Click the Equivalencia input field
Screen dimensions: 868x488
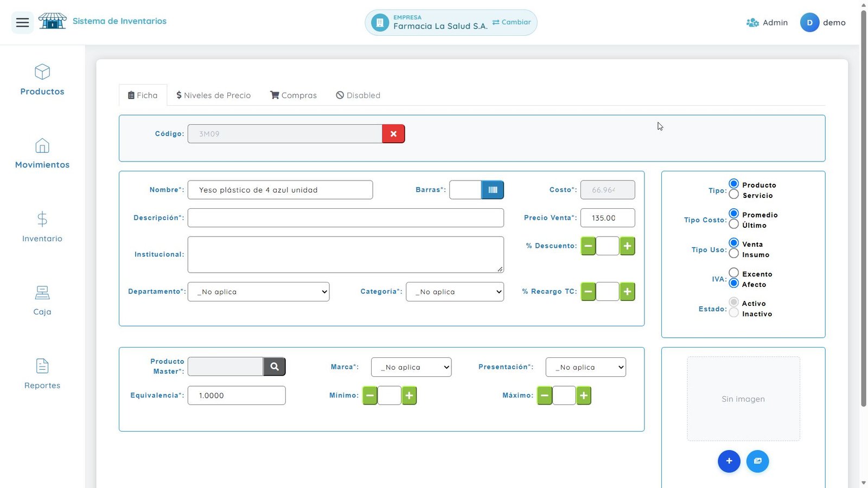(x=237, y=396)
